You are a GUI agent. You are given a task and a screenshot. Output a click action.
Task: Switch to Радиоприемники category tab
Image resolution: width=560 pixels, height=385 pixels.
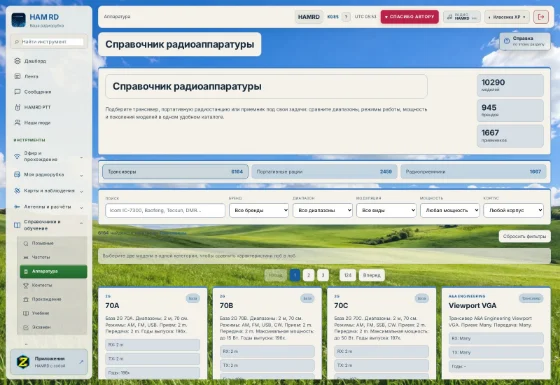(473, 172)
